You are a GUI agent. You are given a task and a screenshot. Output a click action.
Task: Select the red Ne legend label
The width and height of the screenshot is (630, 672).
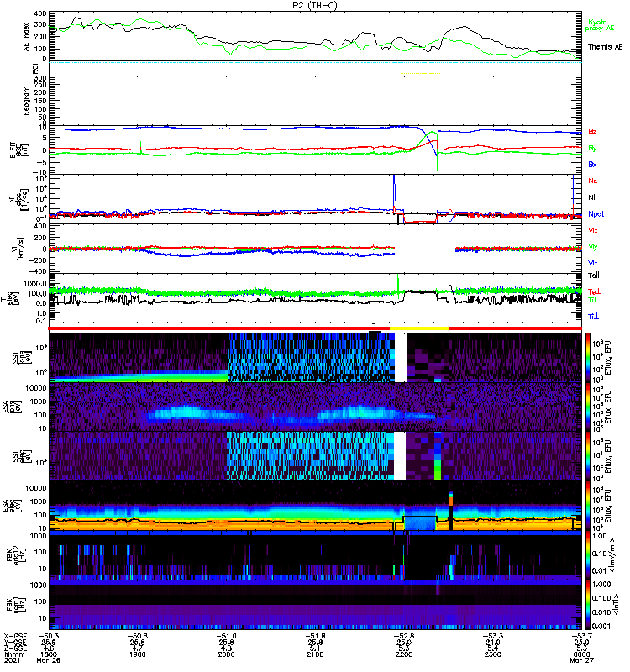coord(592,181)
